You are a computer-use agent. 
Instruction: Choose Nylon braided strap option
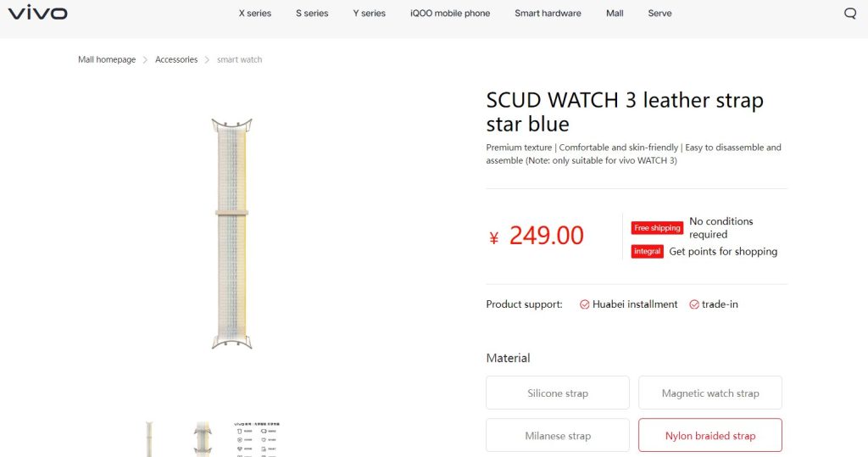point(710,436)
